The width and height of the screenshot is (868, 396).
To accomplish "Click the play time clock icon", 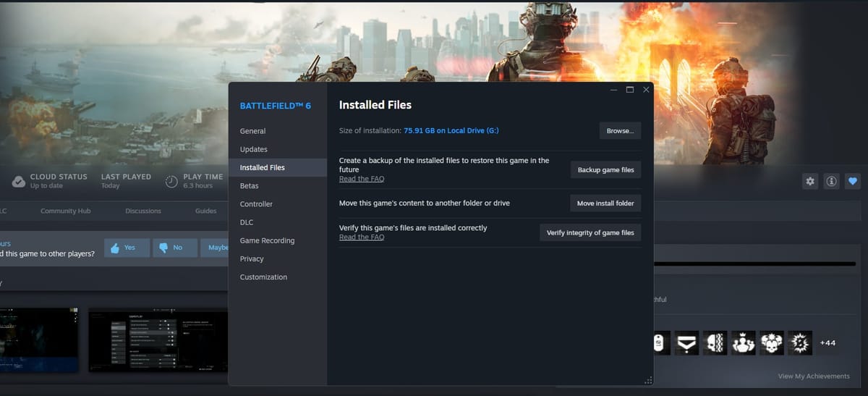I will coord(171,182).
